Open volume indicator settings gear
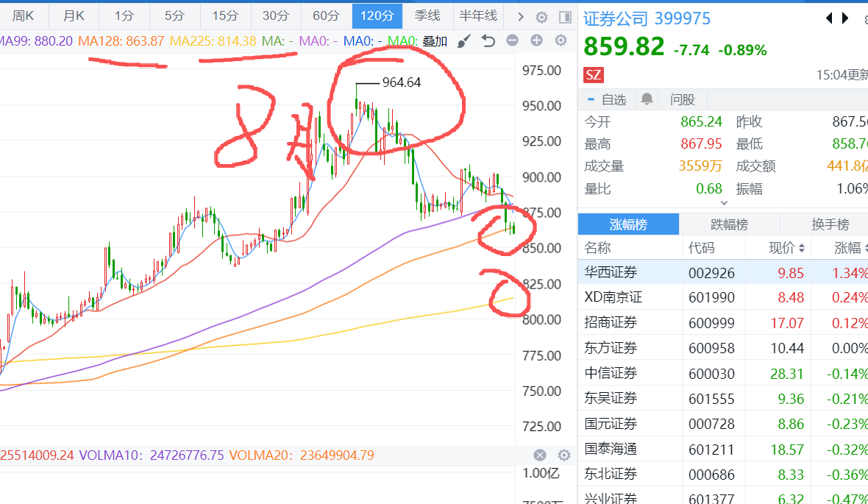The height and width of the screenshot is (504, 868). [x=564, y=455]
